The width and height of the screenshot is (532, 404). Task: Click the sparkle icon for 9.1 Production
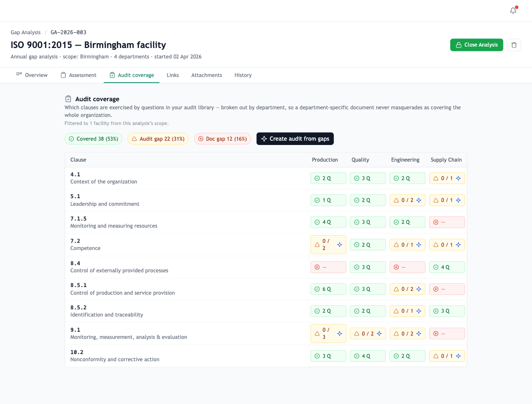tap(340, 334)
